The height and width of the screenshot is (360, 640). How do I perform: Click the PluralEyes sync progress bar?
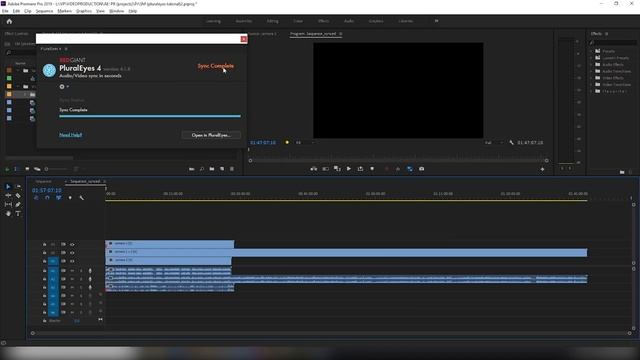coord(150,116)
